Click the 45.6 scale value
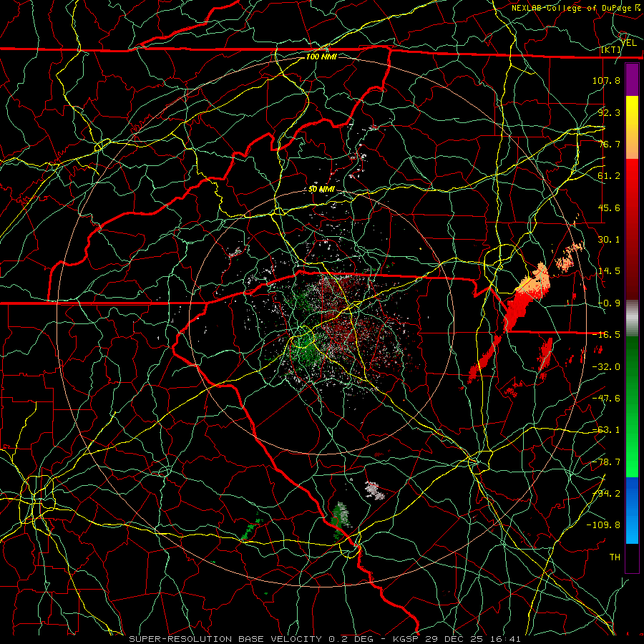 pyautogui.click(x=609, y=208)
